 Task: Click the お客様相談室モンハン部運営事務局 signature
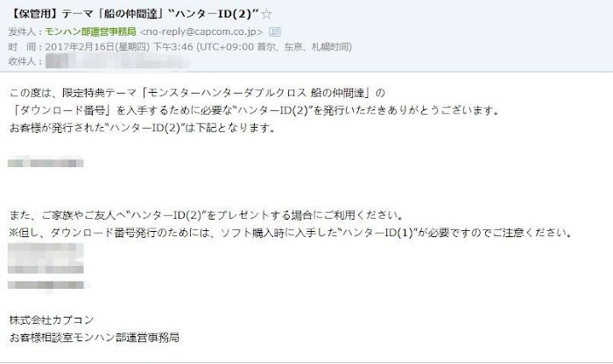click(x=95, y=338)
